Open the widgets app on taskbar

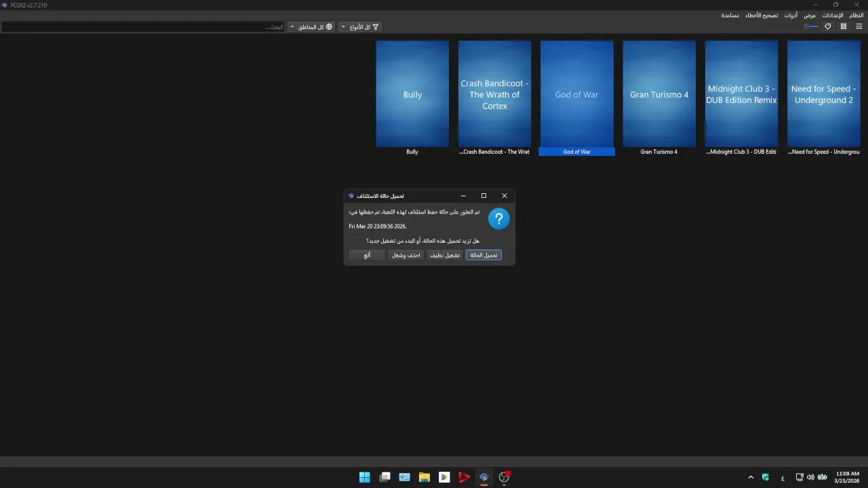tap(404, 477)
